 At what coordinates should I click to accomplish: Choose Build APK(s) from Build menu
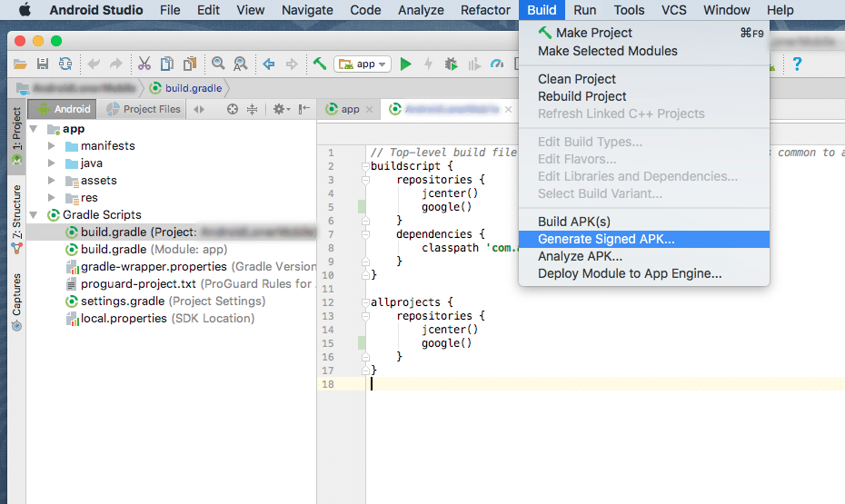pos(644,222)
